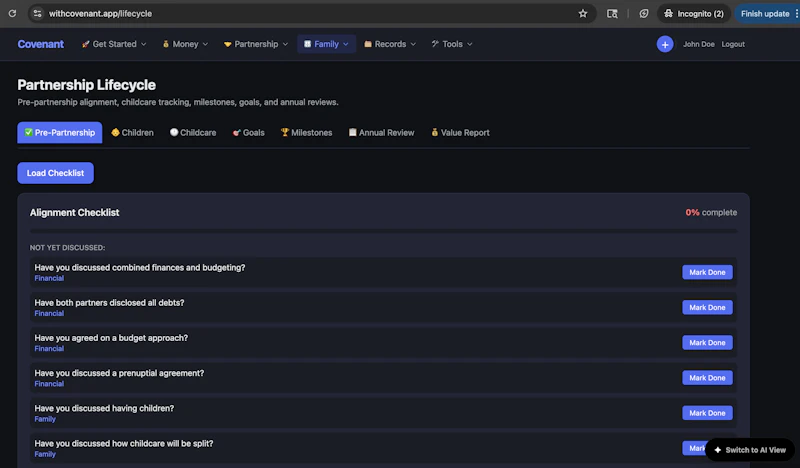Open the Incognito (2) profile indicator

(694, 13)
